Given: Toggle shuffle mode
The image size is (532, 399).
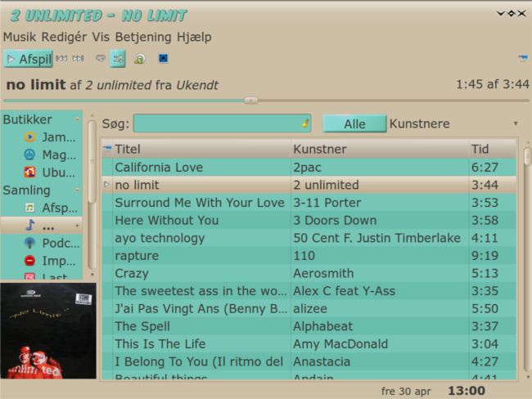Looking at the screenshot, I should tap(118, 59).
